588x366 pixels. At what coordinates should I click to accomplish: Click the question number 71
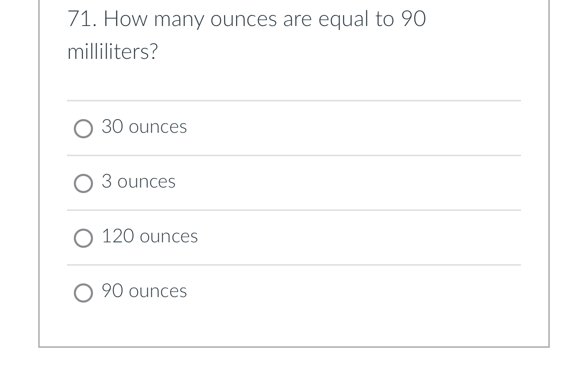(x=81, y=19)
